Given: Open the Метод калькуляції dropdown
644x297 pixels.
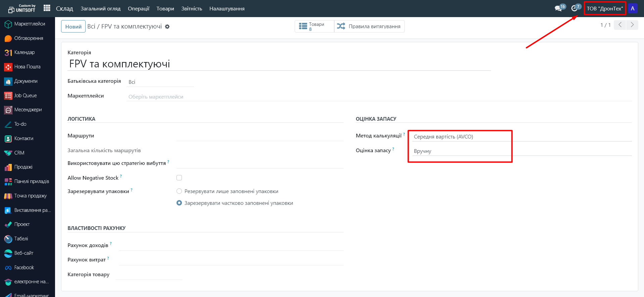Looking at the screenshot, I should click(460, 137).
